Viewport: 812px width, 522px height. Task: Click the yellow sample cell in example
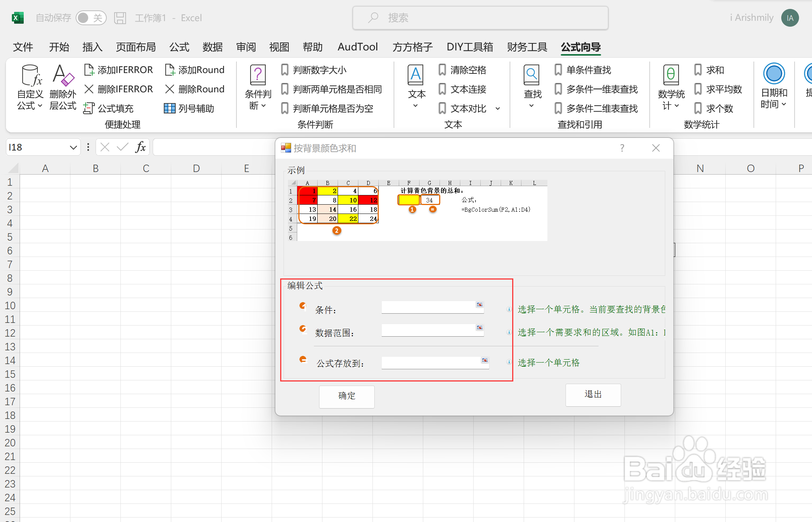click(x=408, y=200)
